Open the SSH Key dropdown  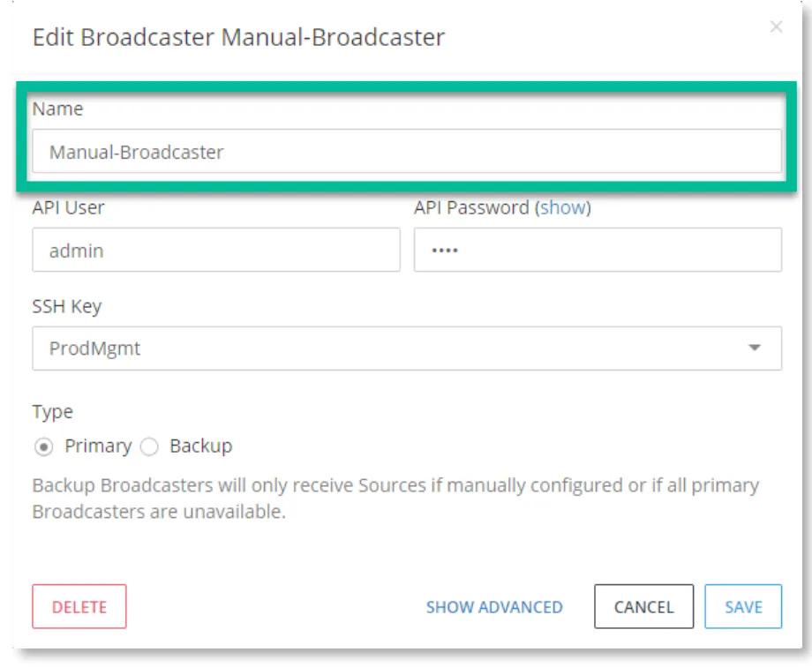click(x=407, y=348)
